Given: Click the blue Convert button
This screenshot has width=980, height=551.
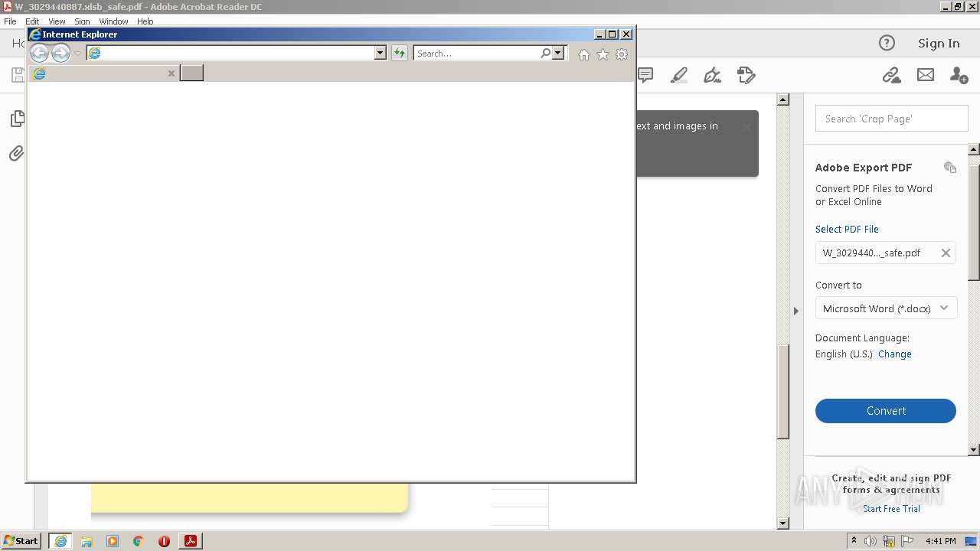Looking at the screenshot, I should pyautogui.click(x=886, y=411).
